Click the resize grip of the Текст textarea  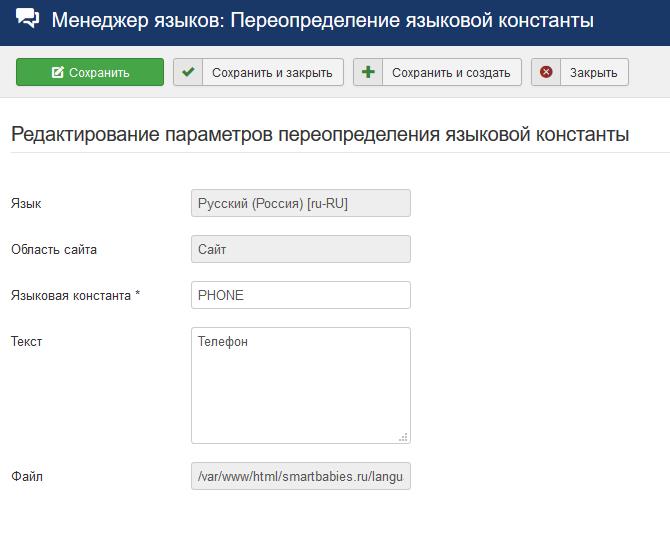click(x=403, y=436)
